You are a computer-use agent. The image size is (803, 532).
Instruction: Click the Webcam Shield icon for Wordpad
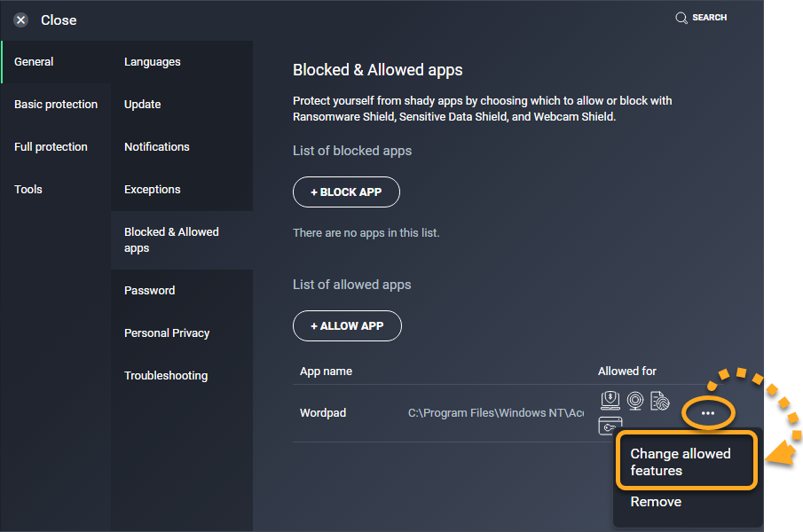click(x=635, y=401)
